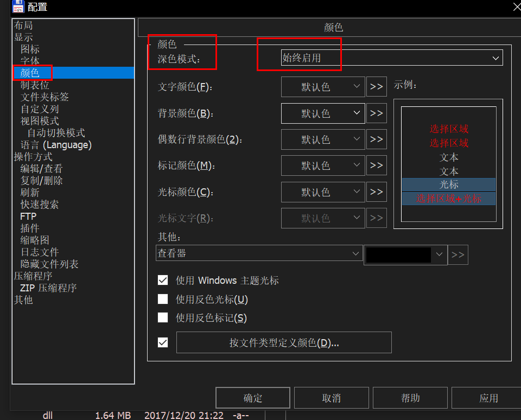Open the 复制/删除 settings page
The image size is (521, 420).
click(42, 181)
